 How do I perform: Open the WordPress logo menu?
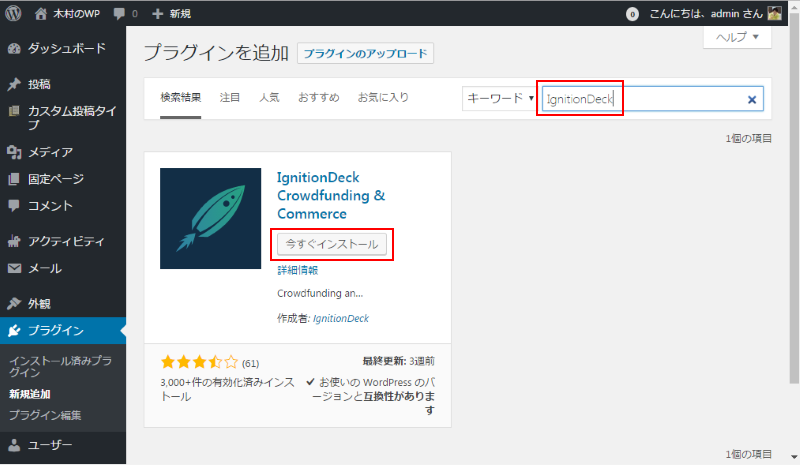13,13
